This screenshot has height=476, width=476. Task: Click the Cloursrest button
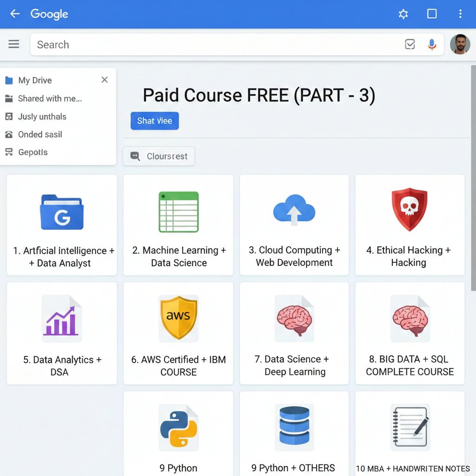point(159,156)
